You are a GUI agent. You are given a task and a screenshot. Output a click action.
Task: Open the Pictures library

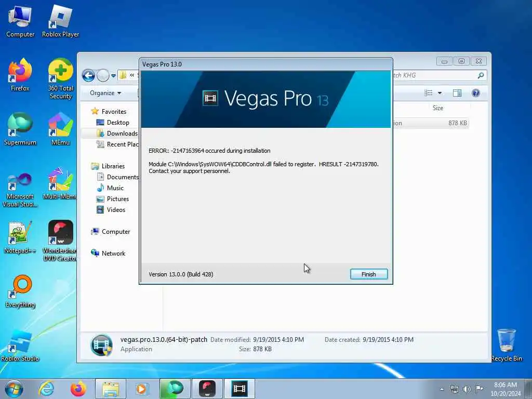[113, 199]
